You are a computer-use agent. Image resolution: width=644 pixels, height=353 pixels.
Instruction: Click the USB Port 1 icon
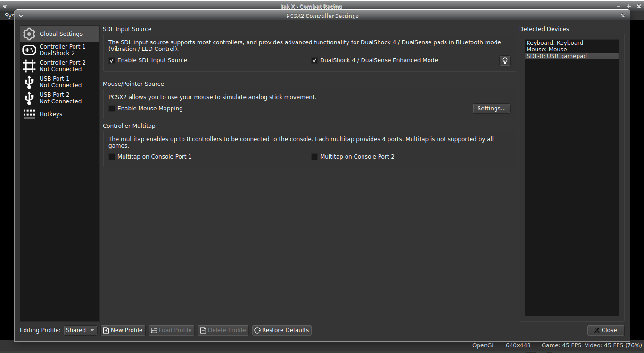point(29,82)
